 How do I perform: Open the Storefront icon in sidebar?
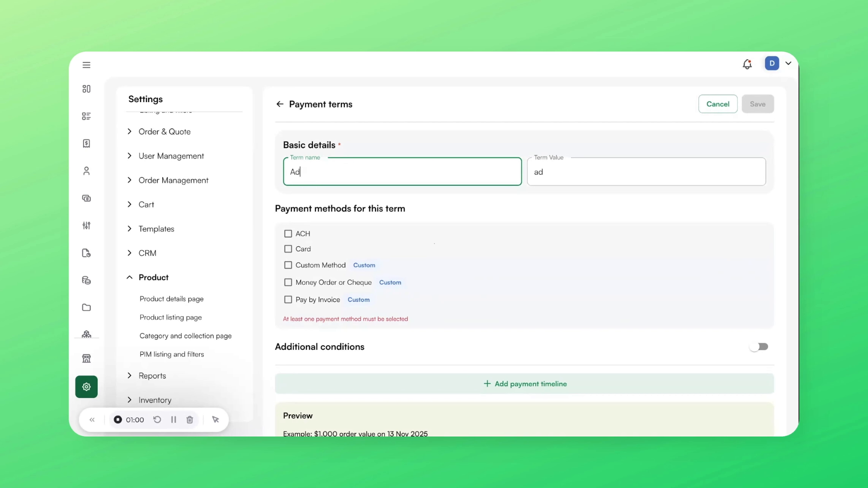(86, 358)
